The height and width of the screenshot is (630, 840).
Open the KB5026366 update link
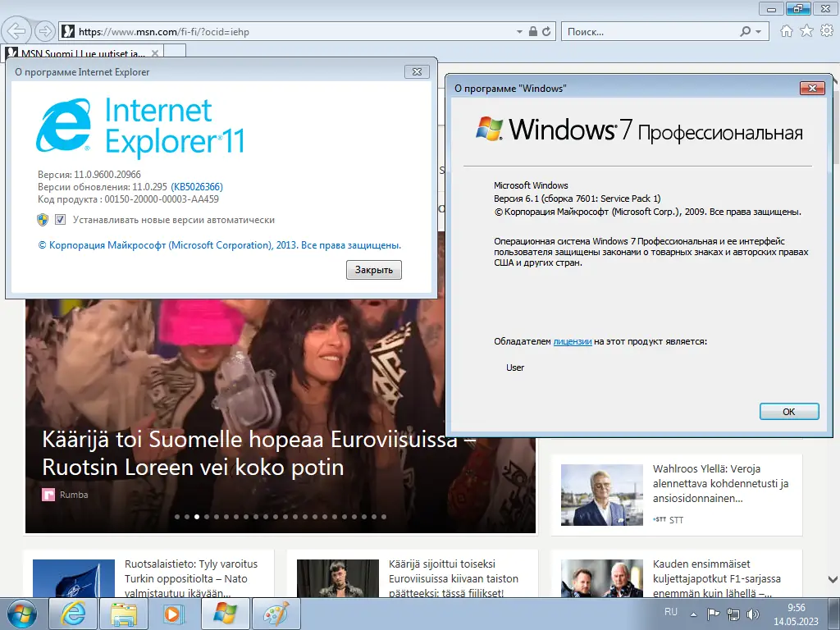click(197, 187)
